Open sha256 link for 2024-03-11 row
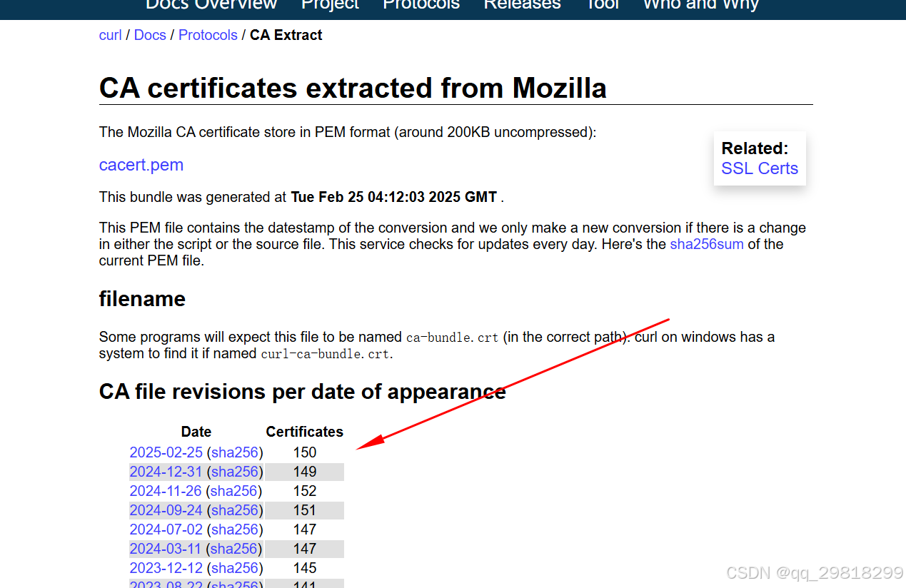 pyautogui.click(x=234, y=549)
